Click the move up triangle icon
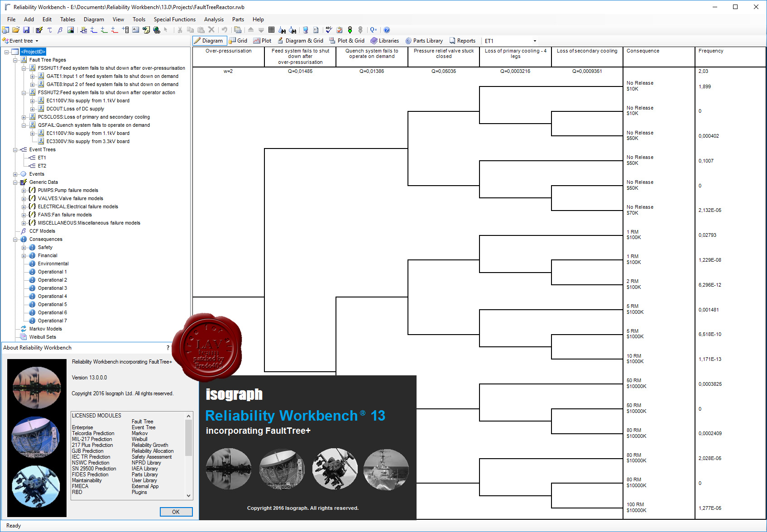 [251, 30]
